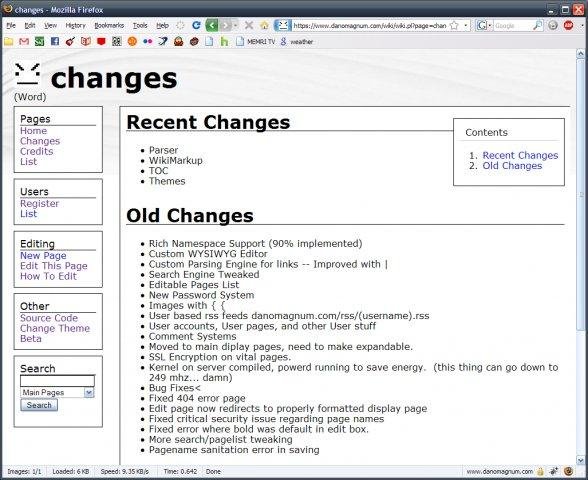Open the Facebook bookmark icon

[x=55, y=41]
